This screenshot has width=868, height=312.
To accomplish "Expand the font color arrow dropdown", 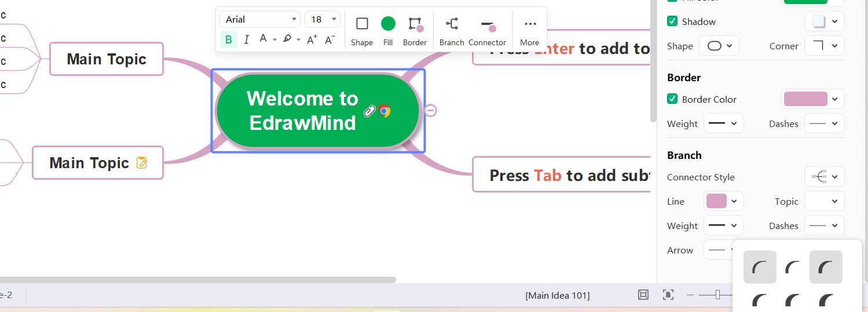I will click(x=274, y=39).
